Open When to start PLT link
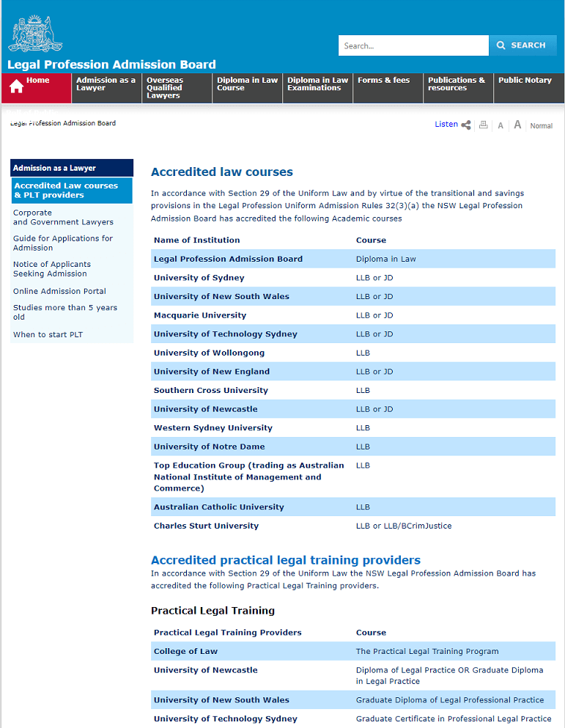Viewport: 565px width, 728px height. tap(48, 335)
